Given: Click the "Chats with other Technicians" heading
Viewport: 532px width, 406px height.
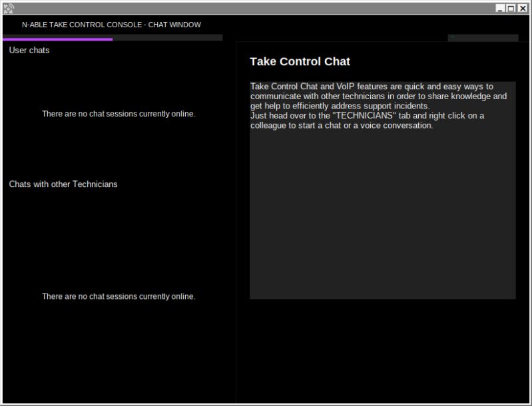Looking at the screenshot, I should pyautogui.click(x=63, y=184).
